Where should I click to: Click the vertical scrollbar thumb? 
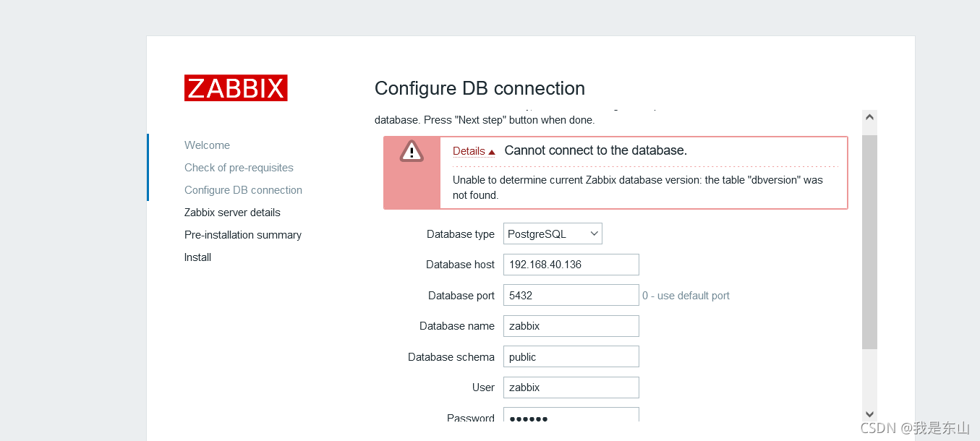[869, 241]
